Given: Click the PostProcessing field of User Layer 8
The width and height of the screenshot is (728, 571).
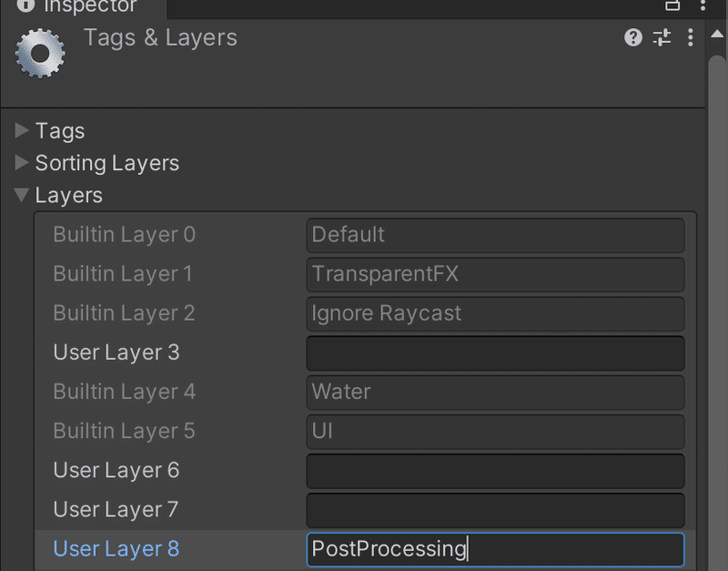Looking at the screenshot, I should coord(495,550).
